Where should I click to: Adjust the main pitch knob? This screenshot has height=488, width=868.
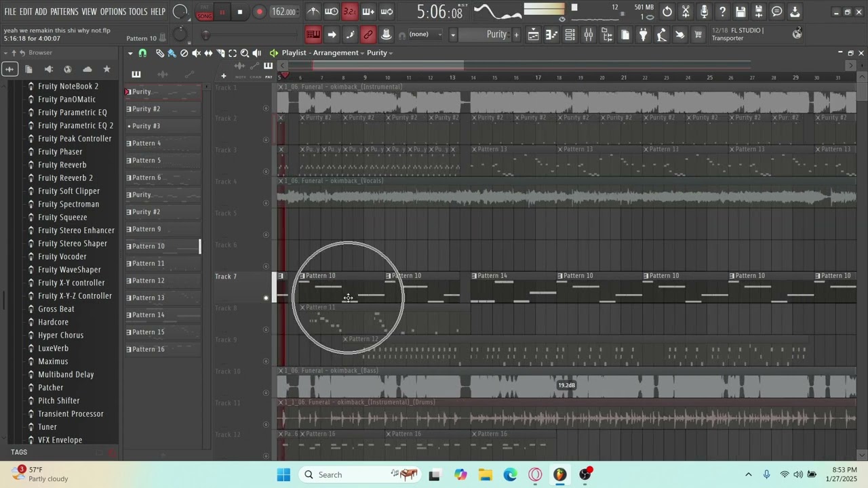click(179, 35)
